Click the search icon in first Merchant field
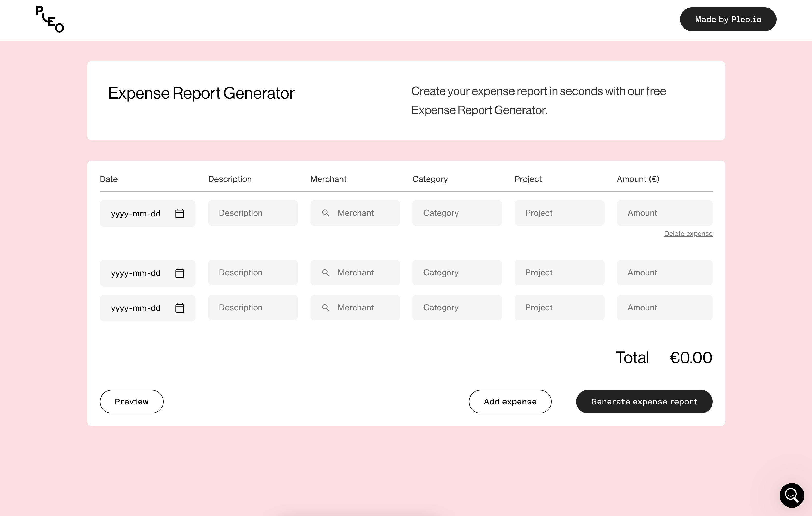This screenshot has width=812, height=516. click(x=326, y=213)
